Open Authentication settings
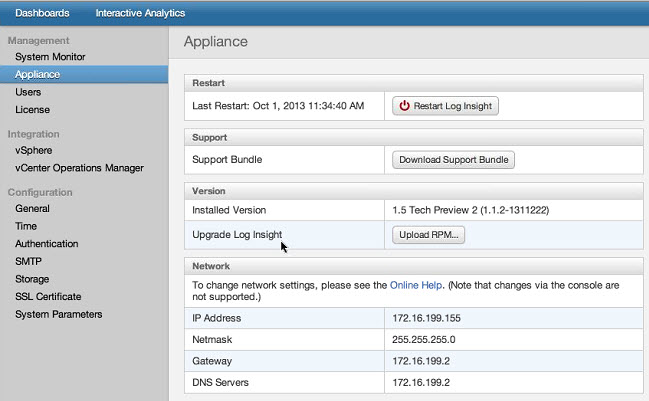Screen dimensions: 649x401 pyautogui.click(x=47, y=244)
